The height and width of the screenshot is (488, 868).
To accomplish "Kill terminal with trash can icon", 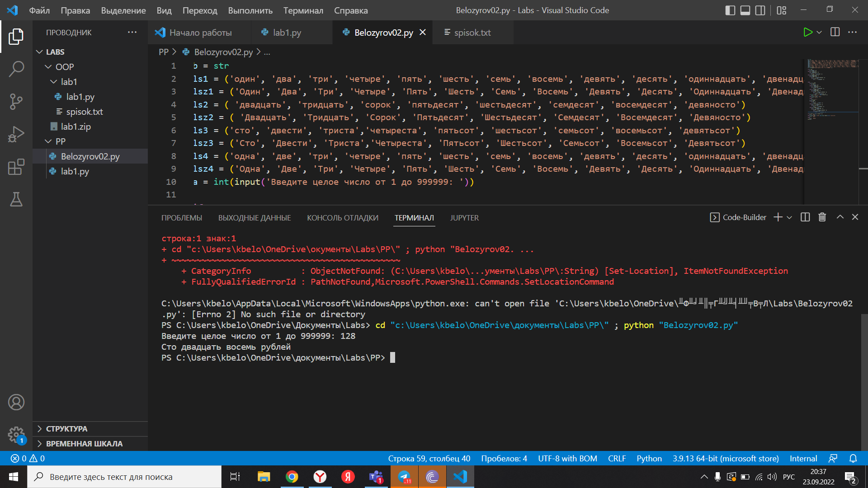I will coord(822,217).
